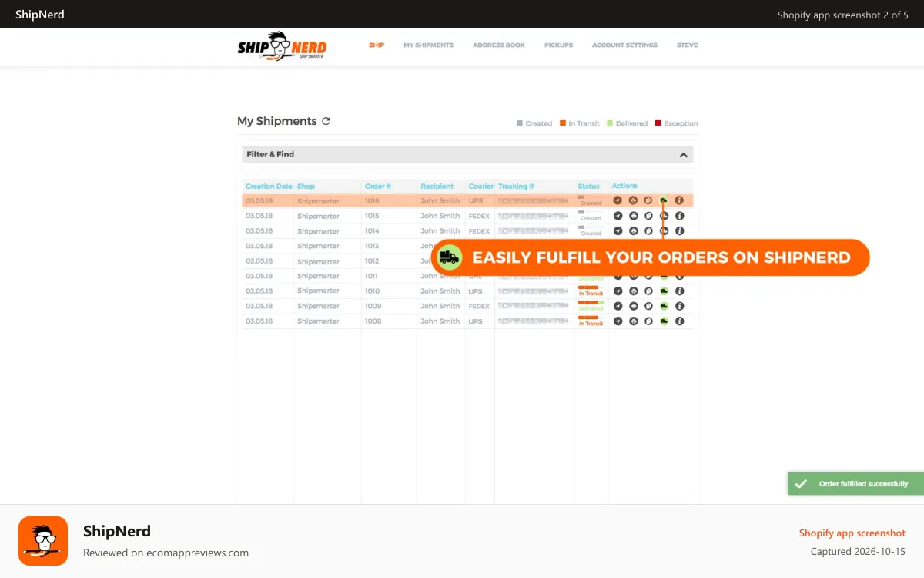This screenshot has height=578, width=924.
Task: Sort by Status column header
Action: pos(588,187)
